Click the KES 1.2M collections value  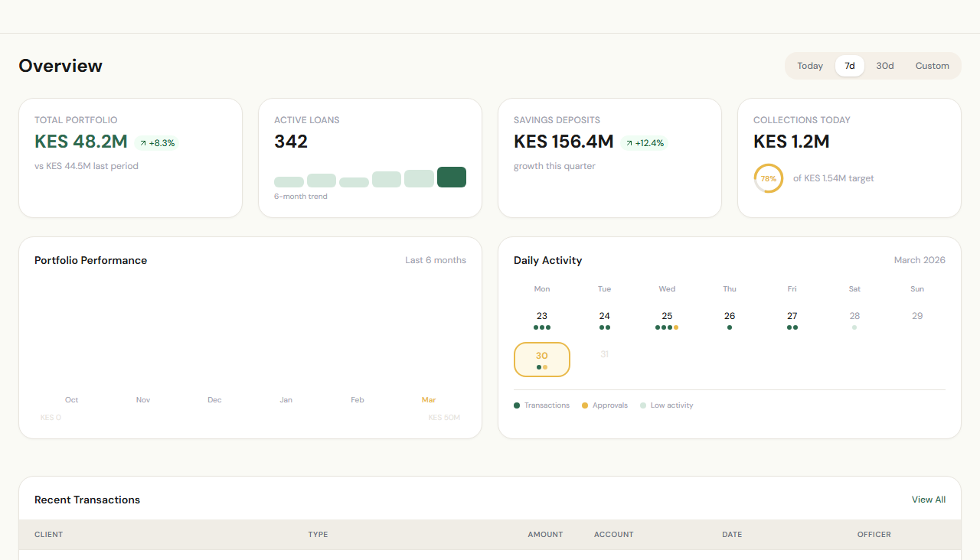tap(792, 142)
